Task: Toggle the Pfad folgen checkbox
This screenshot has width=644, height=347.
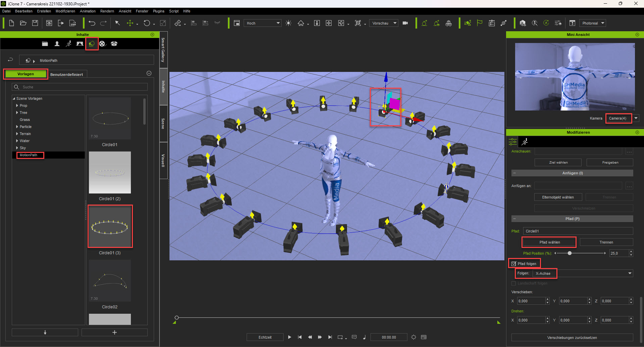Action: 514,264
